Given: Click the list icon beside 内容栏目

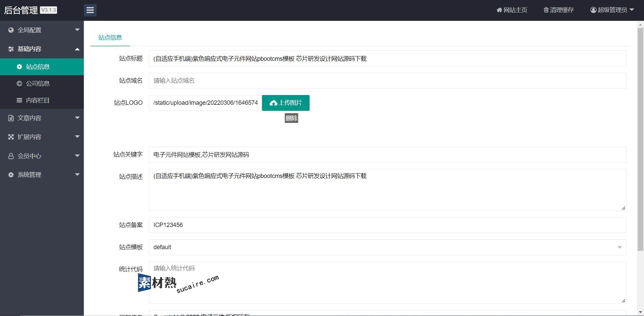Looking at the screenshot, I should click(19, 100).
